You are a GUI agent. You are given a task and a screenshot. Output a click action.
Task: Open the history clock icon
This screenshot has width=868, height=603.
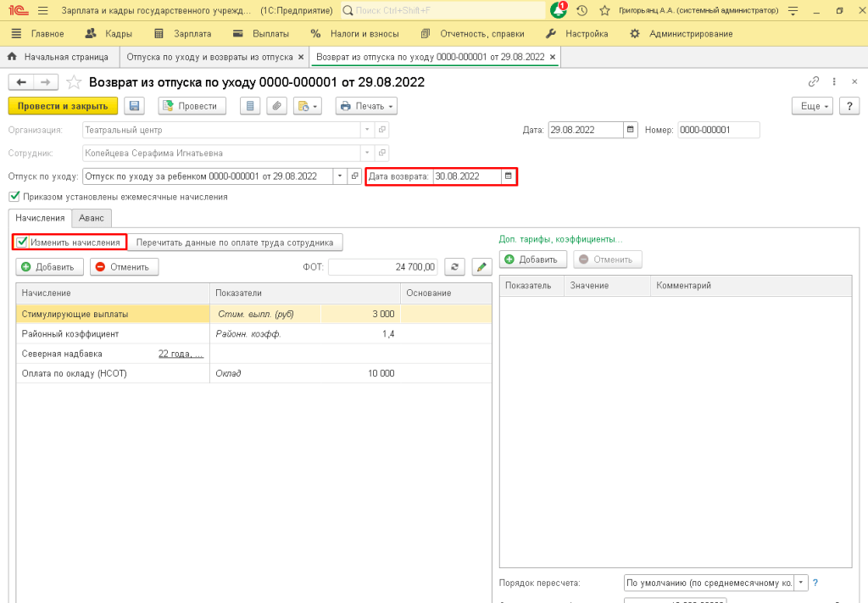pyautogui.click(x=581, y=10)
